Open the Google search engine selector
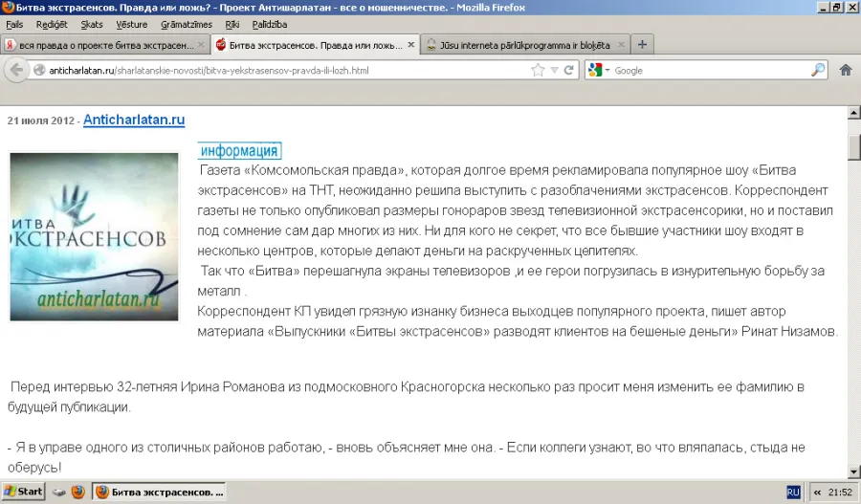This screenshot has height=504, width=861. tap(599, 70)
